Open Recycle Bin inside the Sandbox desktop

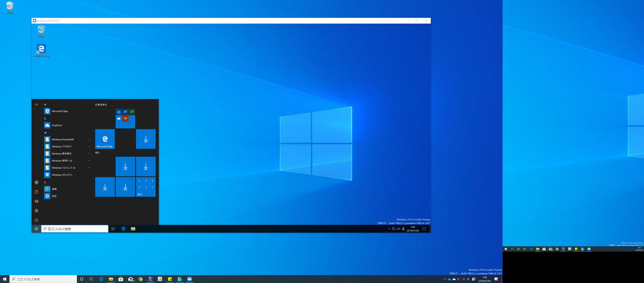41,31
